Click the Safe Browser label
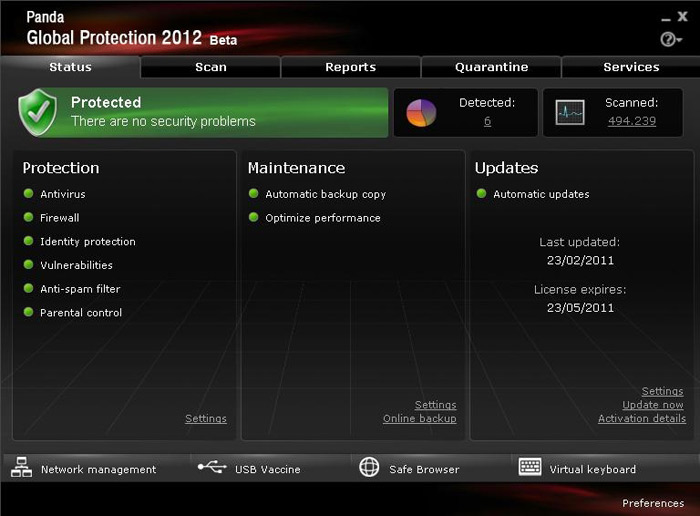Viewport: 700px width, 516px height. (424, 470)
